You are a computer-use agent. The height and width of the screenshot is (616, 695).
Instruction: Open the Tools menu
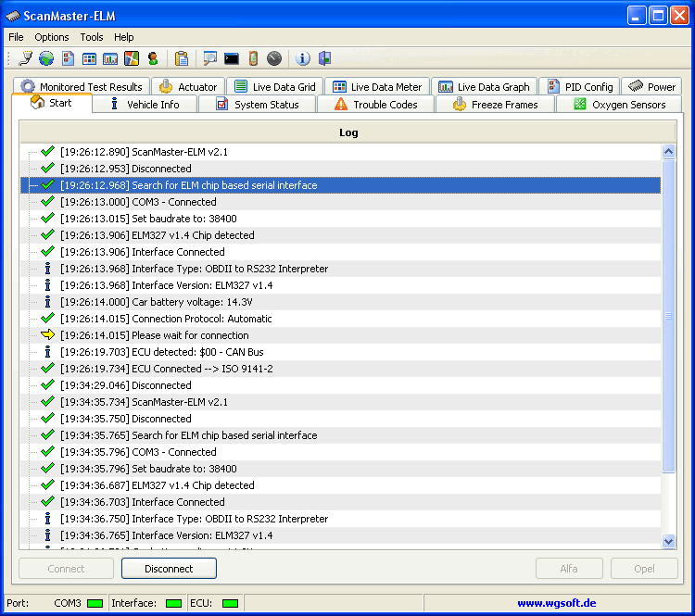(92, 37)
